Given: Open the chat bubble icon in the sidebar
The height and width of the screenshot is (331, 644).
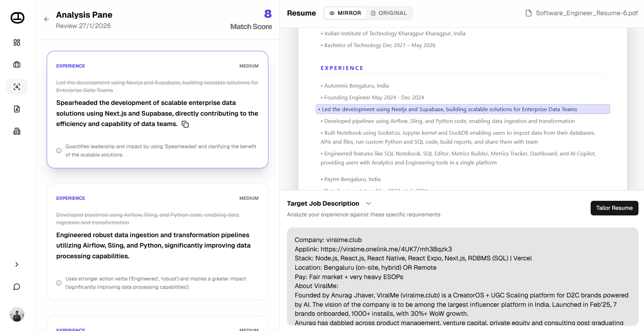Looking at the screenshot, I should pos(17,287).
